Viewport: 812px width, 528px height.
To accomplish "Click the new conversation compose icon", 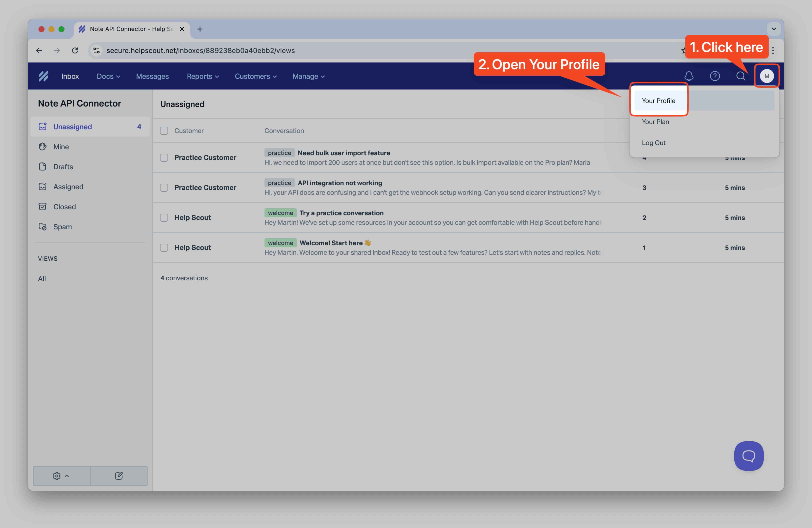I will click(119, 476).
